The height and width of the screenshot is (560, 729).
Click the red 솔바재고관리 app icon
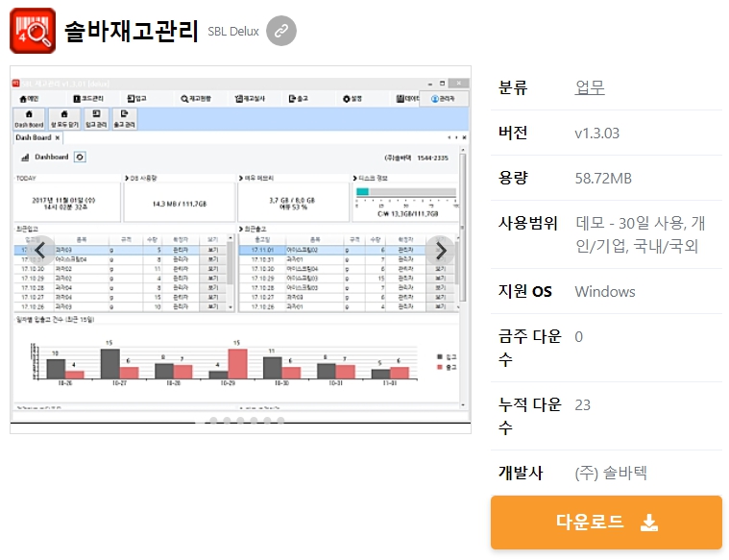coord(33,31)
